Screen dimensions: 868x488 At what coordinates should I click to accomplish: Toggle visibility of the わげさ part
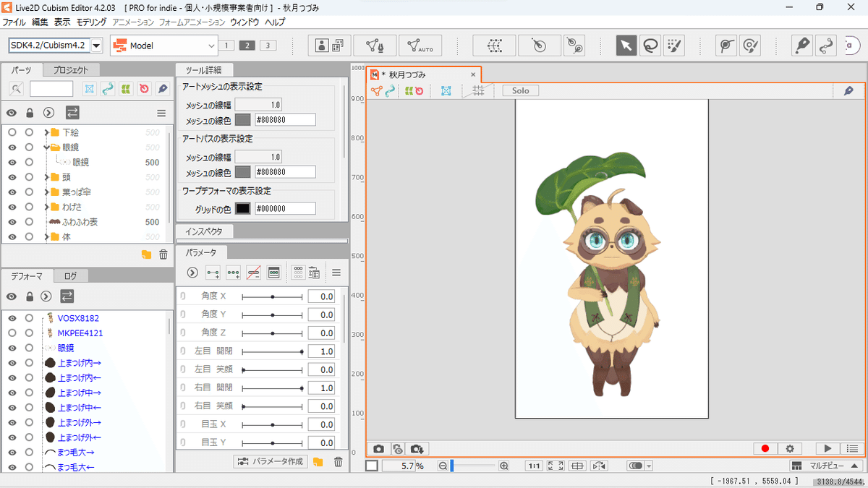[12, 207]
